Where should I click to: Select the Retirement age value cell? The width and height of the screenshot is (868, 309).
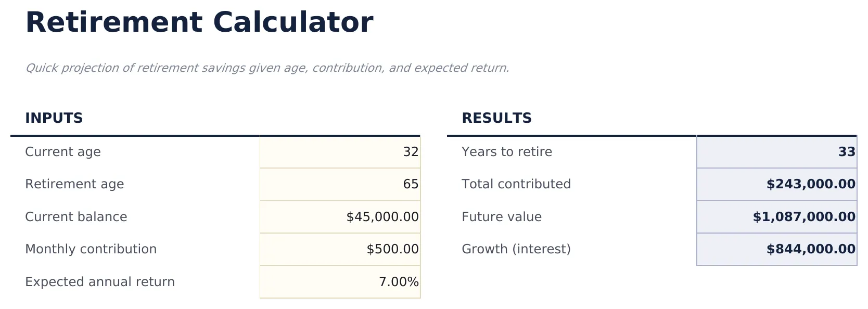pos(340,184)
